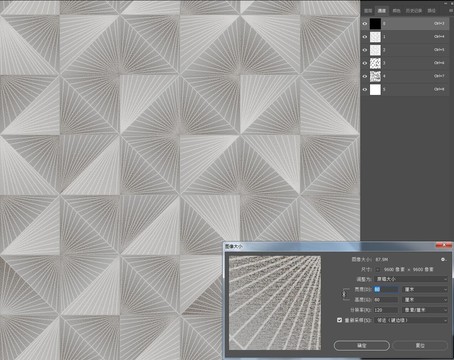This screenshot has height=360, width=454.
Task: Click the width (宽度) input field
Action: (386, 289)
